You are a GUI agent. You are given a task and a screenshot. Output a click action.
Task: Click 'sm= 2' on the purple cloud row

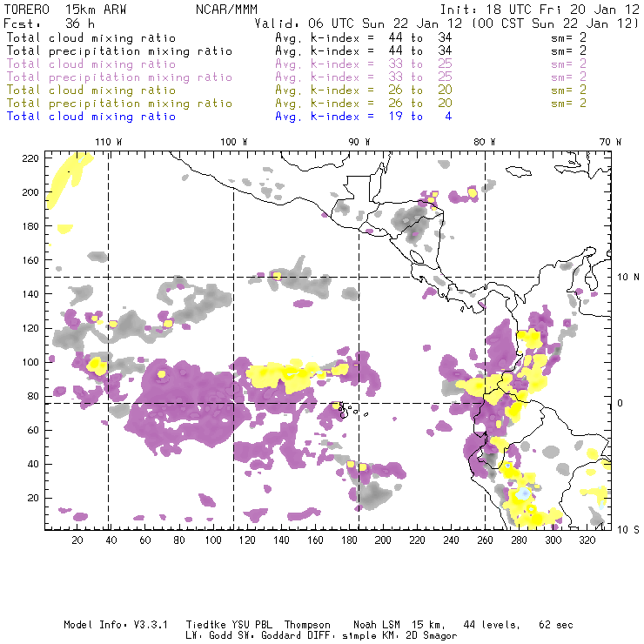[569, 64]
